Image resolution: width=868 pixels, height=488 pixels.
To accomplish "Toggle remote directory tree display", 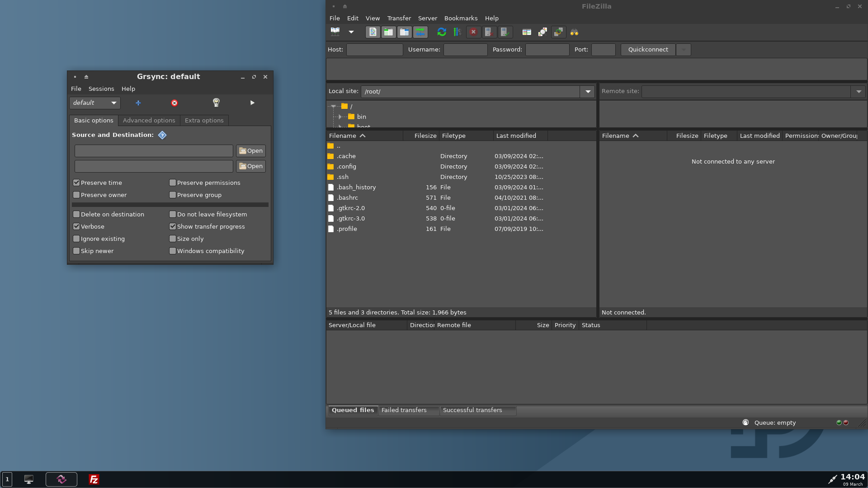I will [404, 32].
